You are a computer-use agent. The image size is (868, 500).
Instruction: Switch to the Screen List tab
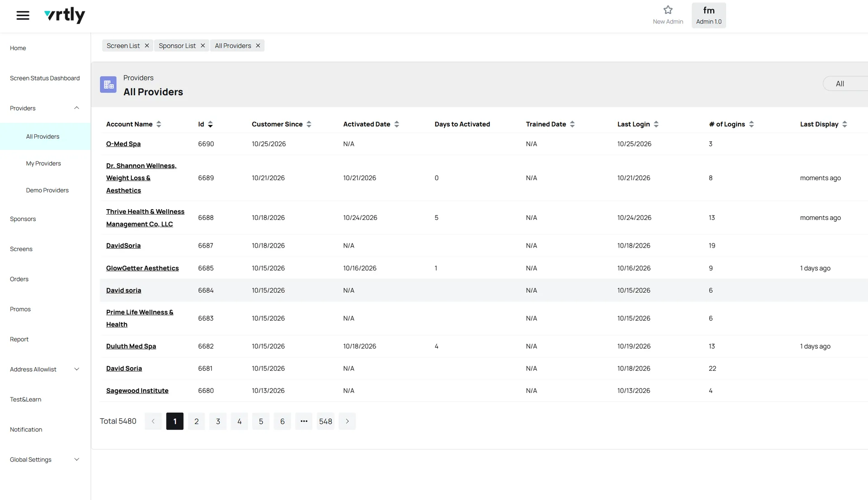pos(123,46)
